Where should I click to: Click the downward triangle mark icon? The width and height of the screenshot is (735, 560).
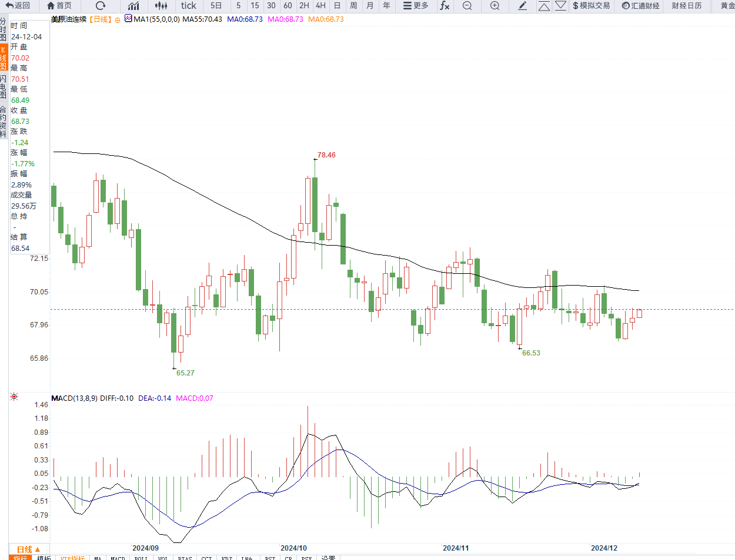561,6
